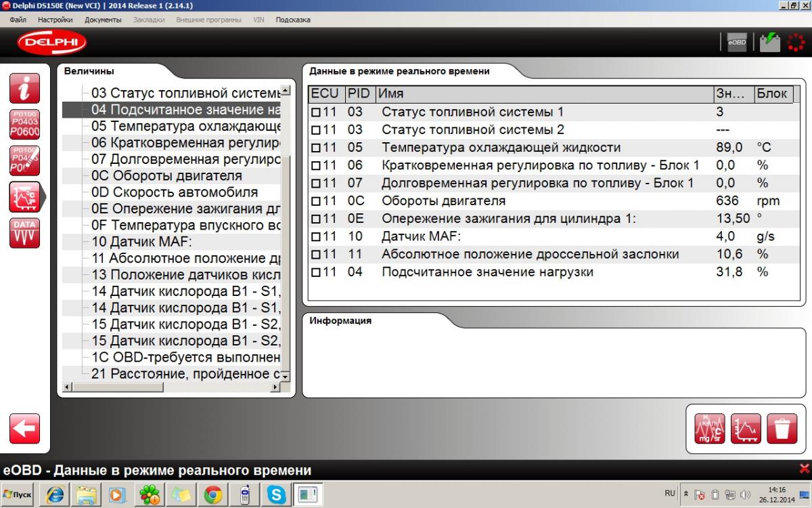Open the file explorer taskbar icon

coord(87,495)
